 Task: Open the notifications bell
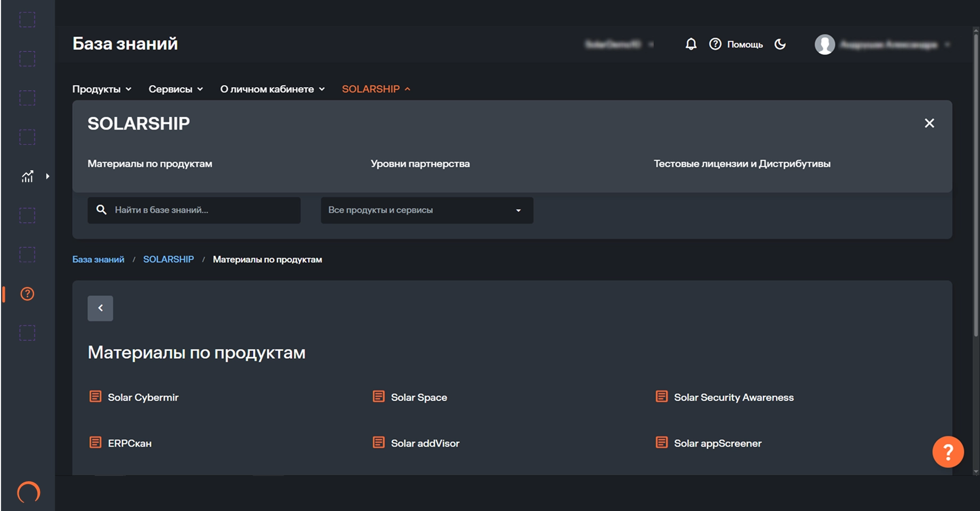click(690, 44)
